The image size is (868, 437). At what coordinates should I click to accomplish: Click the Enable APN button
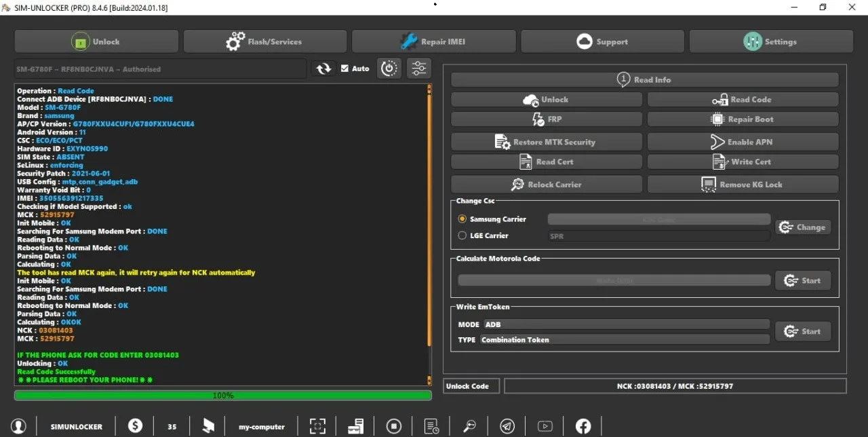(743, 142)
